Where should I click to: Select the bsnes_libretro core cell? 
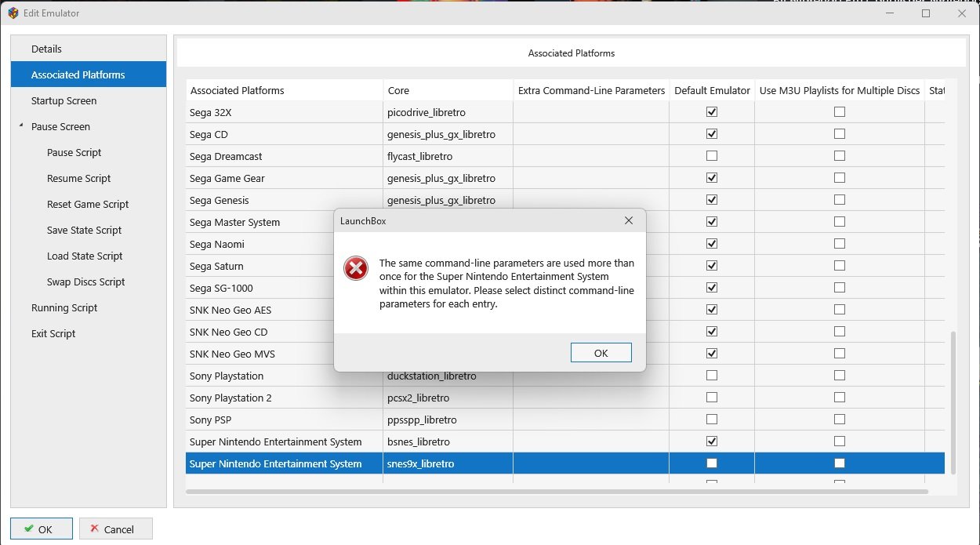coord(448,441)
